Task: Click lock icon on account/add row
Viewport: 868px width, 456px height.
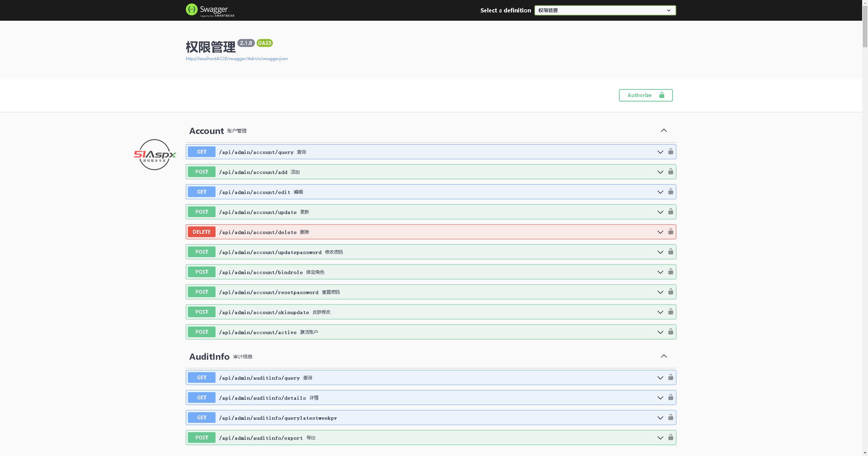Action: tap(670, 172)
